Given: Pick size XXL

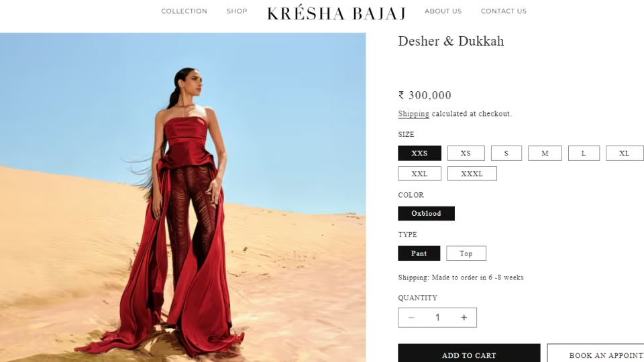Looking at the screenshot, I should (x=419, y=174).
